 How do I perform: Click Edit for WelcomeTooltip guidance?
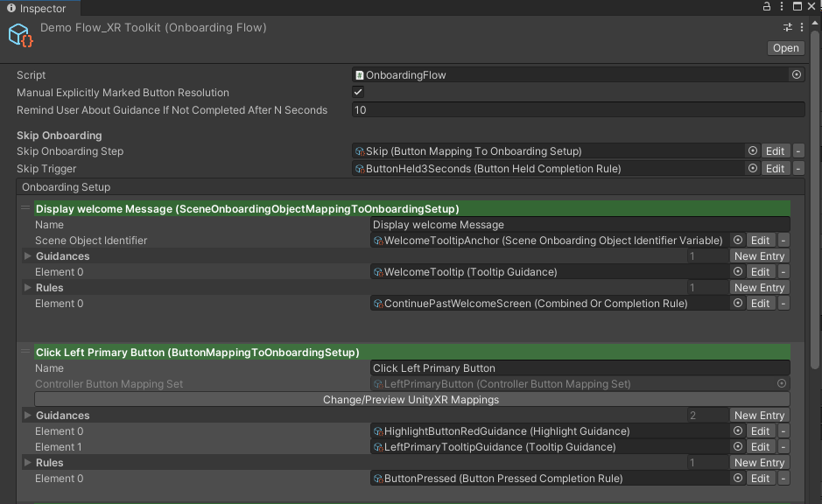point(760,271)
